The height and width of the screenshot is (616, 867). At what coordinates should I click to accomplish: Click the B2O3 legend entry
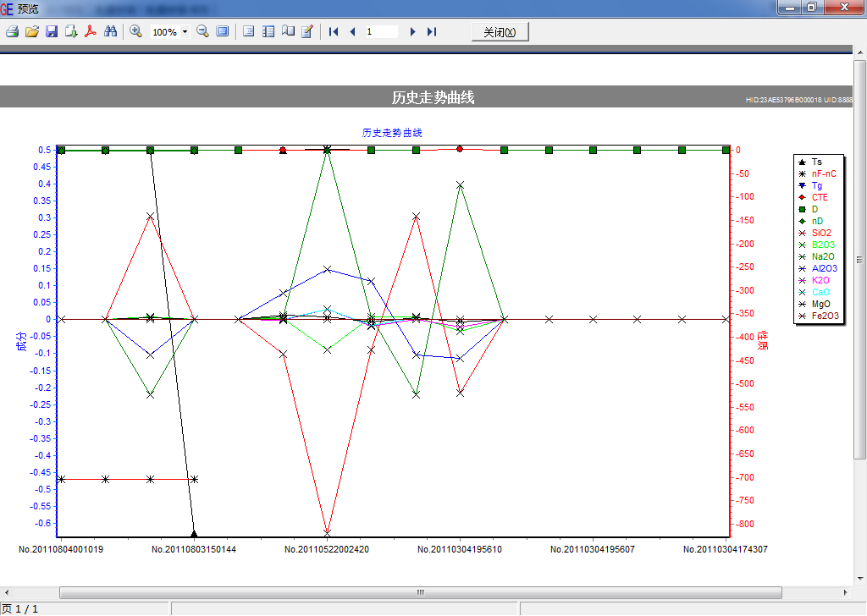point(817,245)
